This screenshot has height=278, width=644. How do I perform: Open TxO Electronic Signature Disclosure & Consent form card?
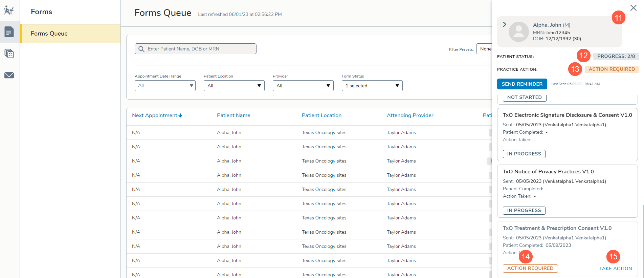(568, 134)
